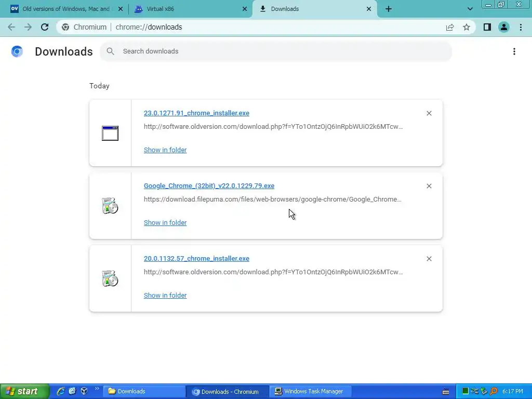
Task: Open the Downloads page more actions menu
Action: click(x=514, y=51)
